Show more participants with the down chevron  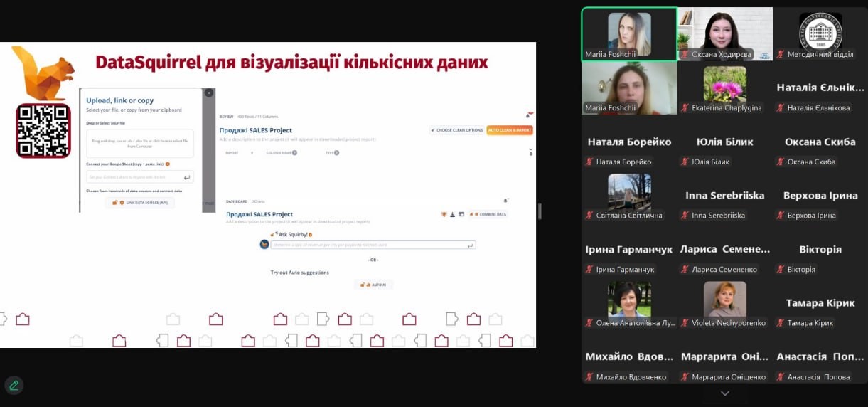point(724,393)
